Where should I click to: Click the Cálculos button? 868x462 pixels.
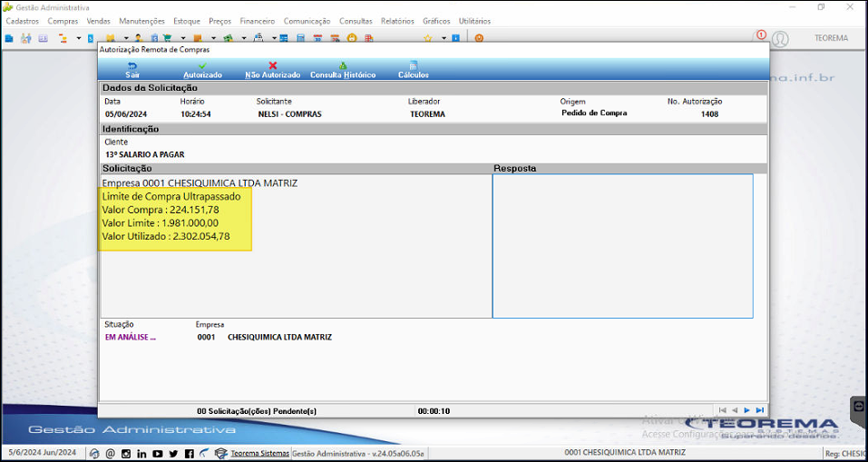tap(413, 70)
